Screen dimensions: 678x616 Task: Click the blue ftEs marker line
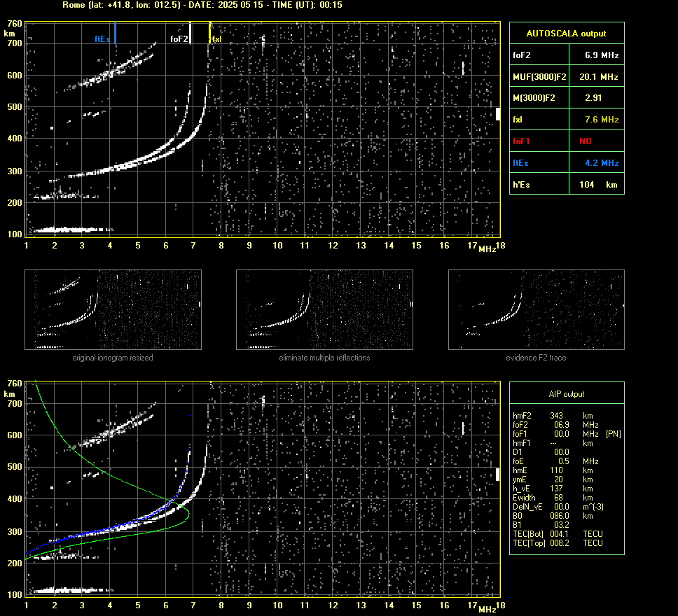(115, 32)
